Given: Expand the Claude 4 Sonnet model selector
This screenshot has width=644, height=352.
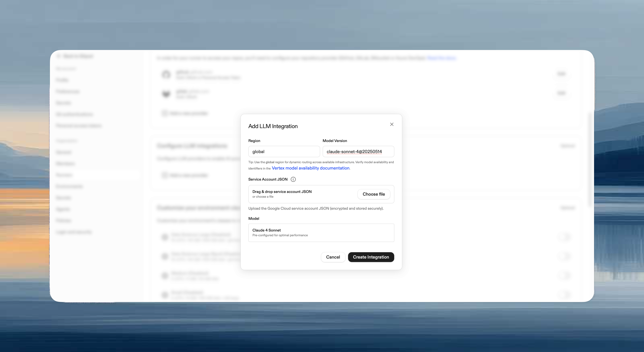Looking at the screenshot, I should point(321,232).
